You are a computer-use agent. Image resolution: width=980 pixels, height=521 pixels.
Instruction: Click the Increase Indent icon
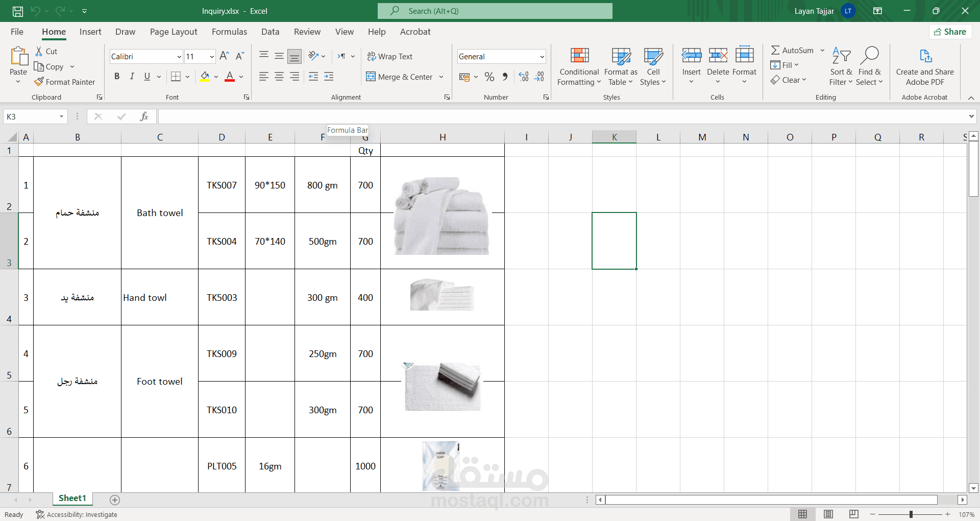329,77
